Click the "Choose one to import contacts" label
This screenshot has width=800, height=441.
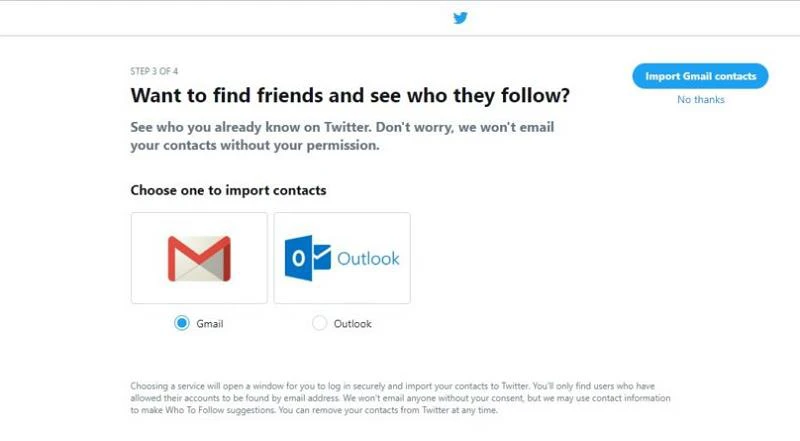click(x=228, y=190)
